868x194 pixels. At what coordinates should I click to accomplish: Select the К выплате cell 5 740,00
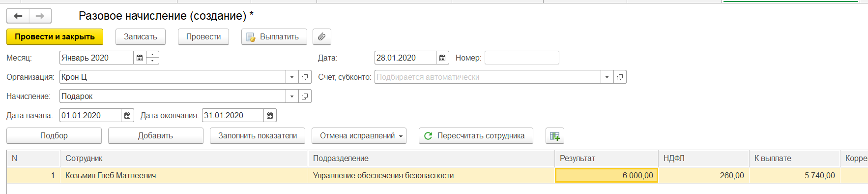pyautogui.click(x=794, y=176)
